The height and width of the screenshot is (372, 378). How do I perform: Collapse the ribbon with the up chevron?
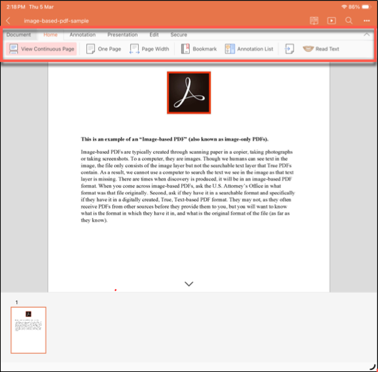click(x=366, y=35)
